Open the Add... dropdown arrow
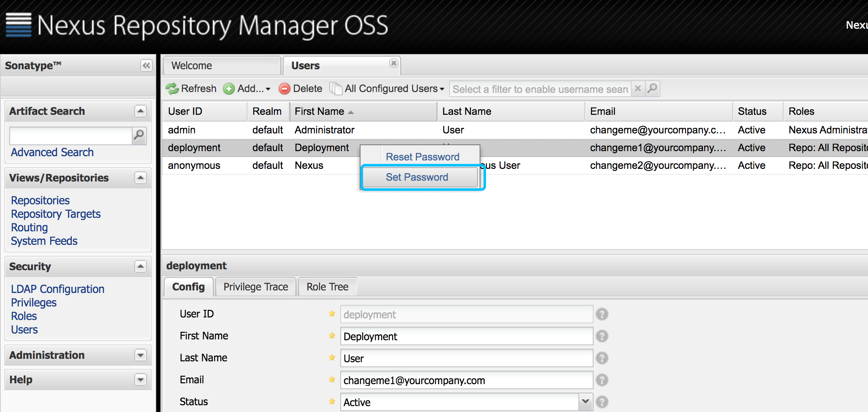Viewport: 868px width, 412px height. (x=267, y=89)
